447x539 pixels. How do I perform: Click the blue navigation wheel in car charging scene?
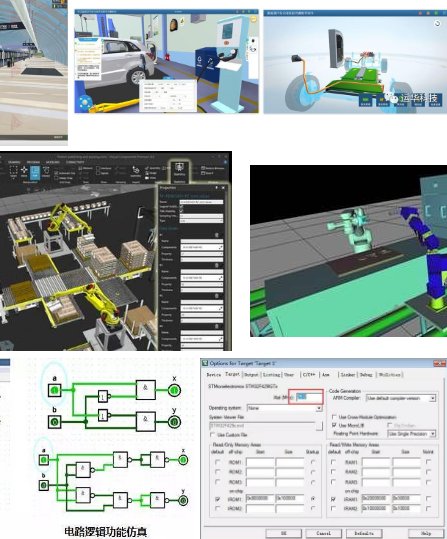point(85,102)
